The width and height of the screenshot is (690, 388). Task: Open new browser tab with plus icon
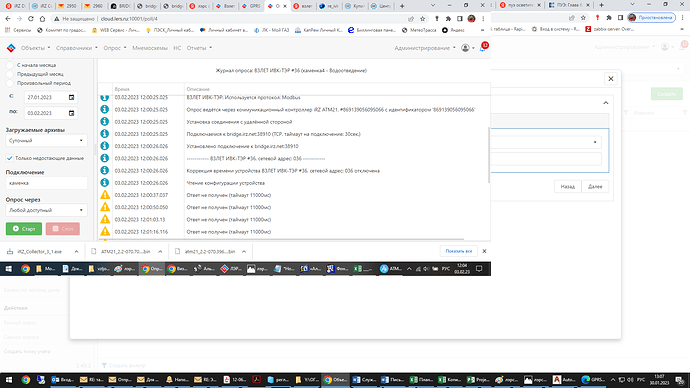pos(402,6)
